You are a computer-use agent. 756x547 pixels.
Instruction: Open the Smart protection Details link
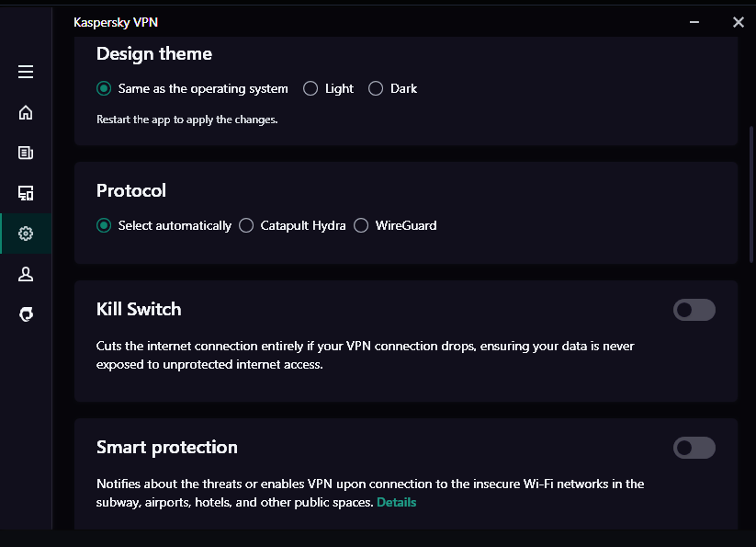click(x=396, y=502)
